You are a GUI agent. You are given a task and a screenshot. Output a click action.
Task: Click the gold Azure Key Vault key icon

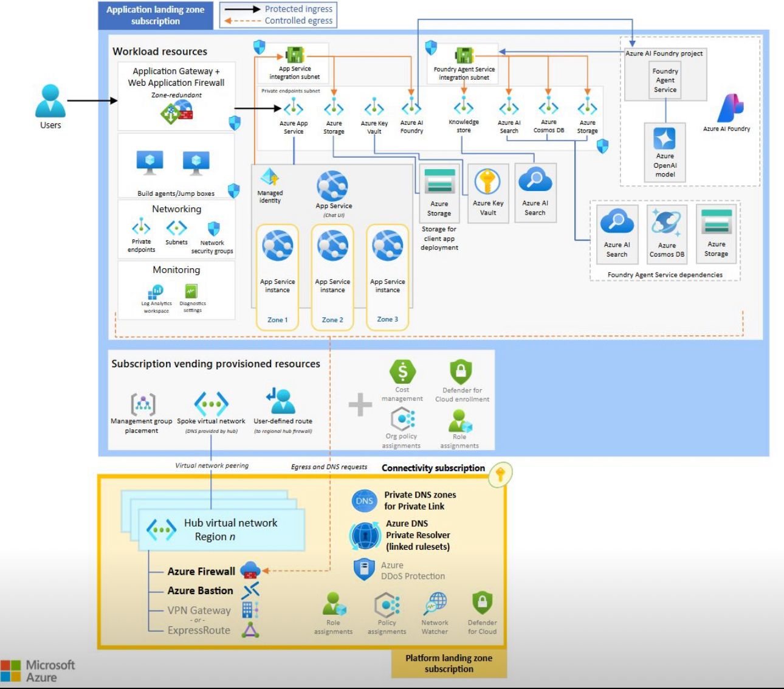coord(487,181)
